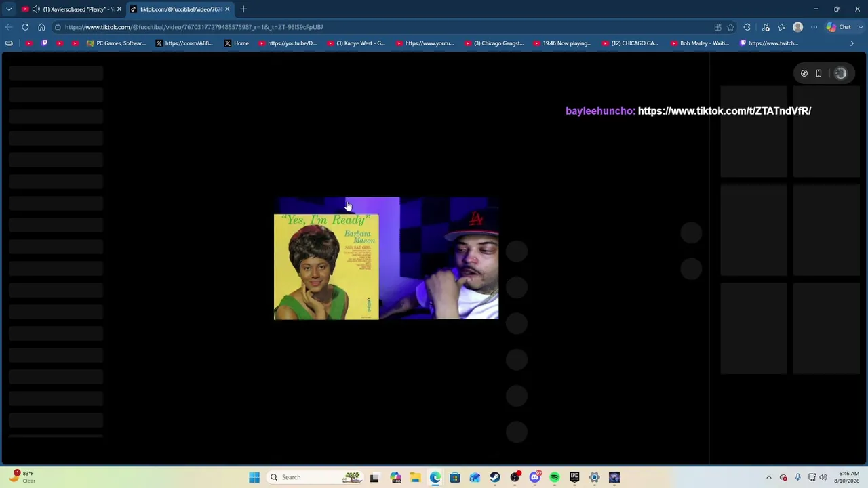Open the media music control icon

coord(766,27)
